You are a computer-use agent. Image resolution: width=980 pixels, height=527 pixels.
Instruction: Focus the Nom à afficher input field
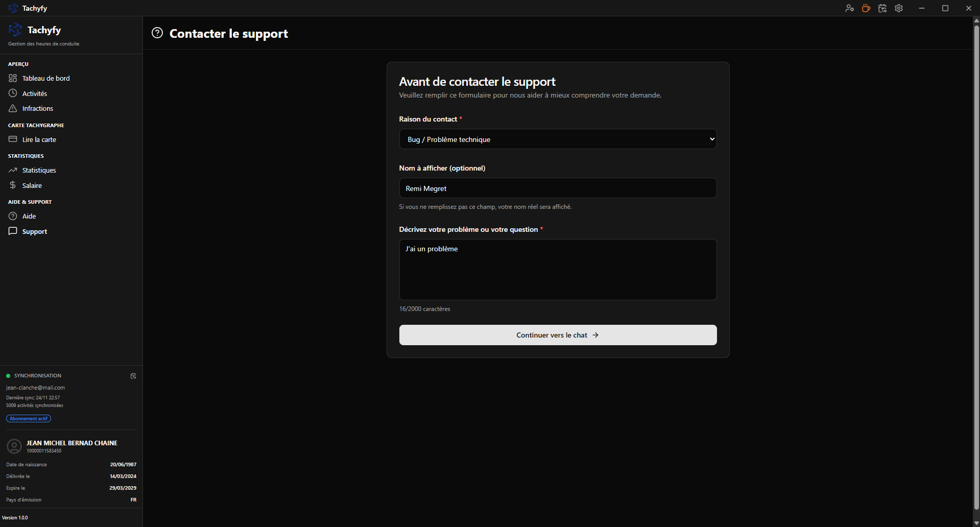[x=557, y=188]
